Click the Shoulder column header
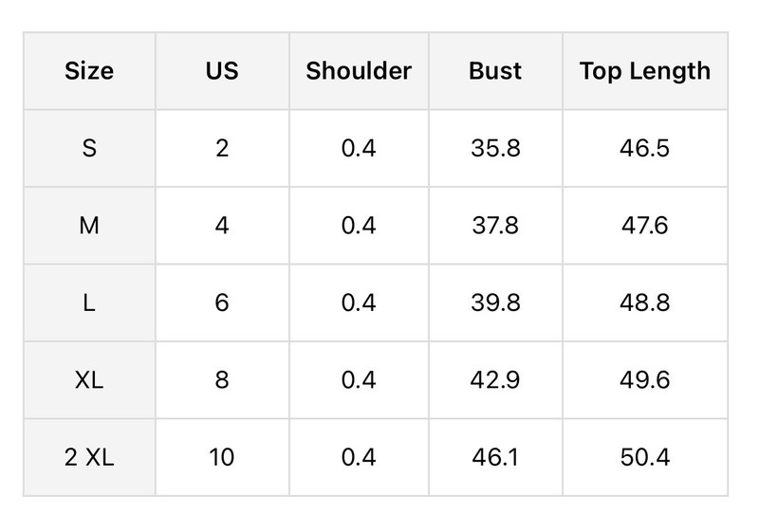The height and width of the screenshot is (532, 759). pyautogui.click(x=359, y=71)
